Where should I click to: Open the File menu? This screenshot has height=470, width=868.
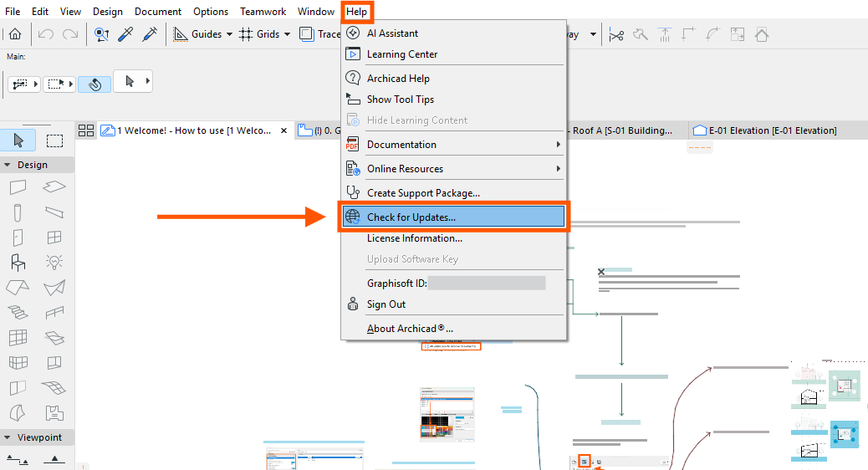click(x=13, y=11)
